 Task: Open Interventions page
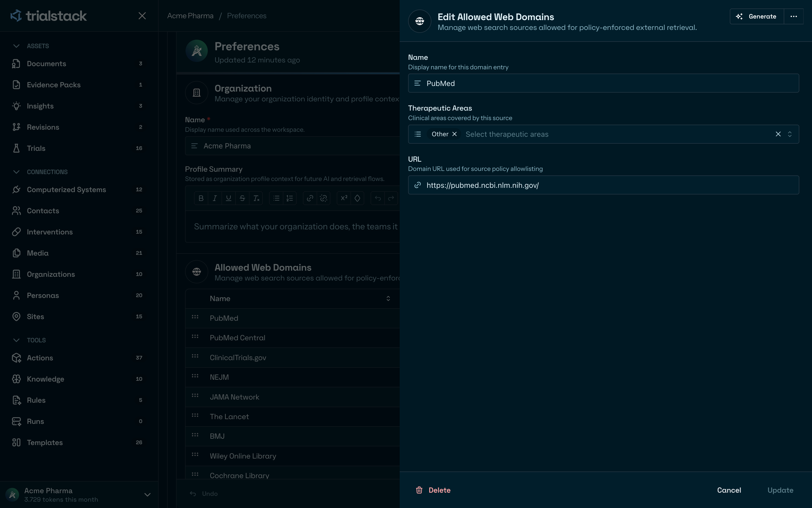tap(79, 232)
